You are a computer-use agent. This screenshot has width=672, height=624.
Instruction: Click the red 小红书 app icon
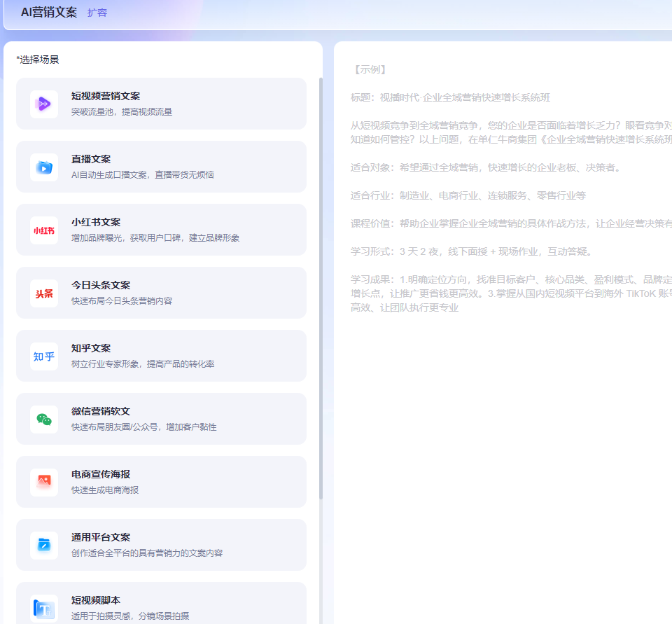tap(43, 229)
